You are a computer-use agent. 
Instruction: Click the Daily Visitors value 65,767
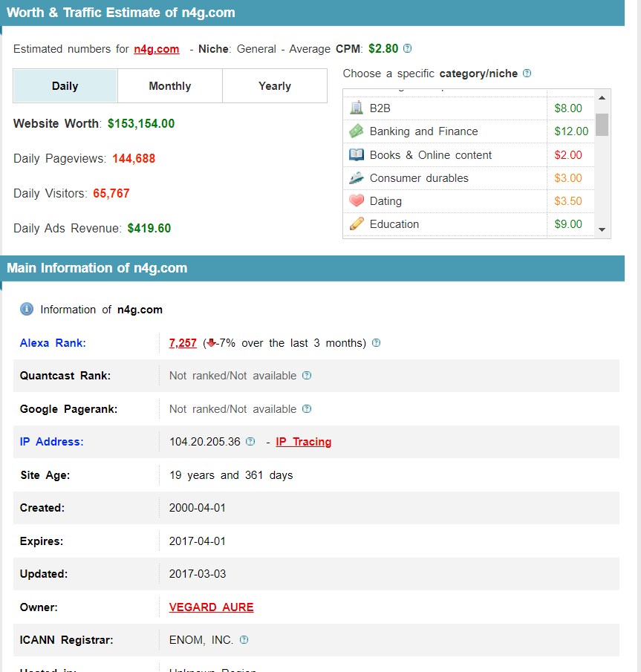coord(111,193)
